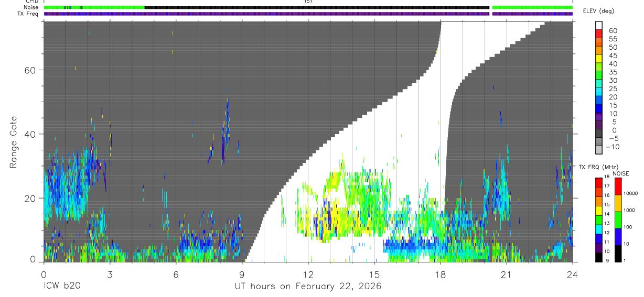
Task: Click the 'ELEV (deg)' colorbar title
Action: 598,11
